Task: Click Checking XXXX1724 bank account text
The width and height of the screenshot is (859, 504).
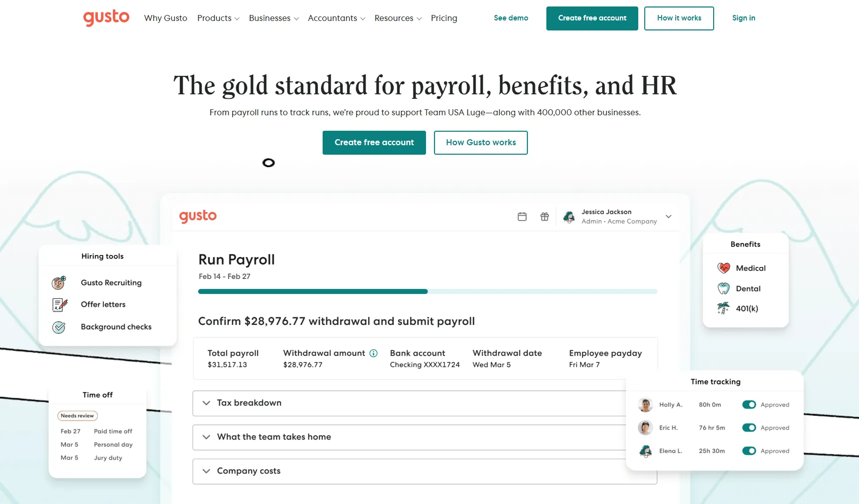Action: (x=425, y=365)
